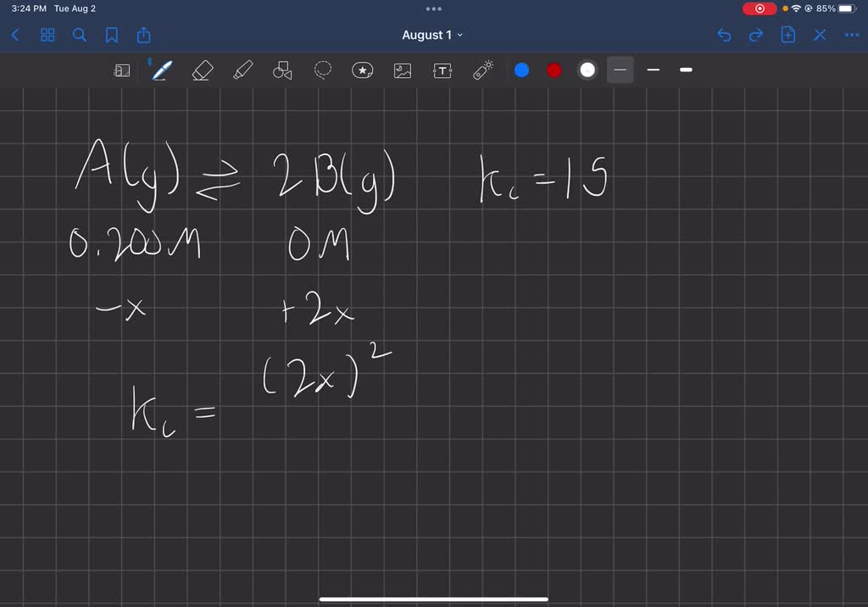The width and height of the screenshot is (868, 607).
Task: Enable the thick stroke thickness
Action: [686, 70]
